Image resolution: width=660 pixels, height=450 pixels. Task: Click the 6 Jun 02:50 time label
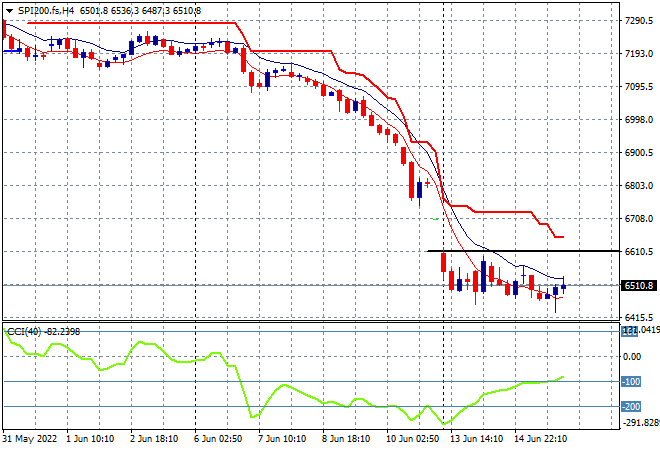(x=218, y=439)
